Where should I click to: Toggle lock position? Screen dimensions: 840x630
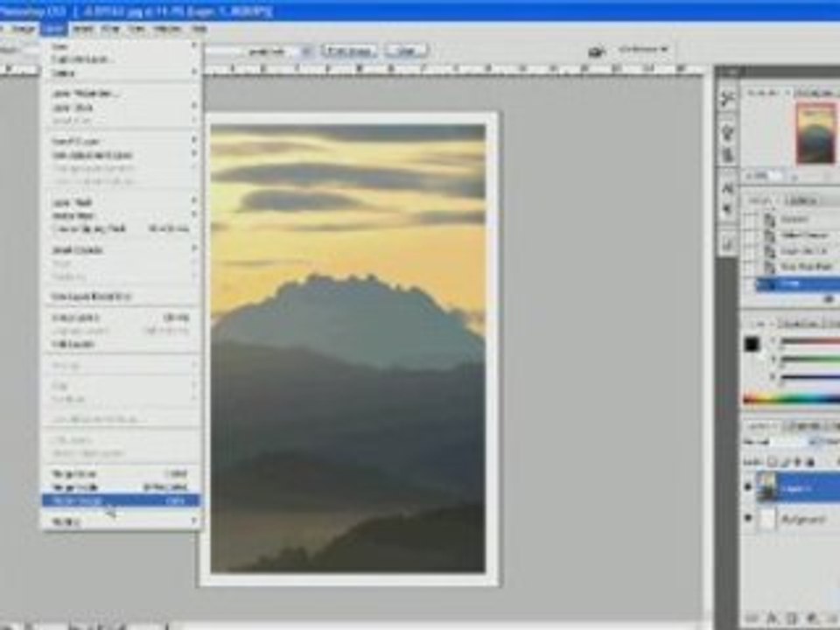(x=798, y=462)
